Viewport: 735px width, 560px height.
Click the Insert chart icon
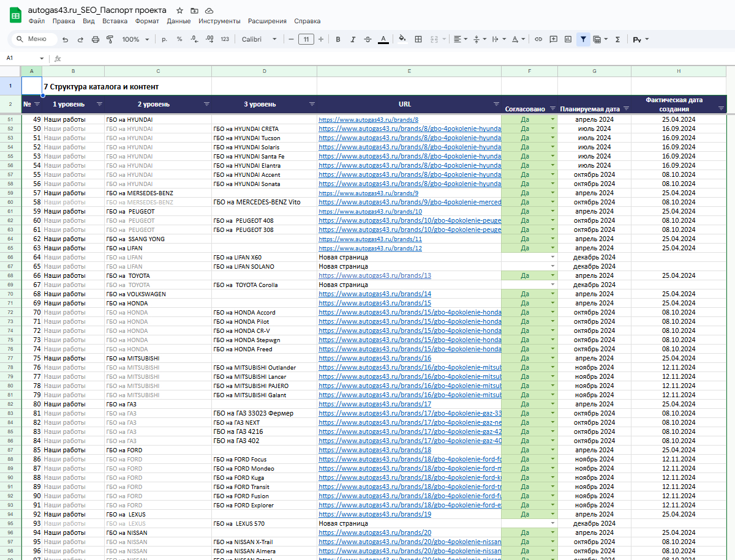pos(568,39)
